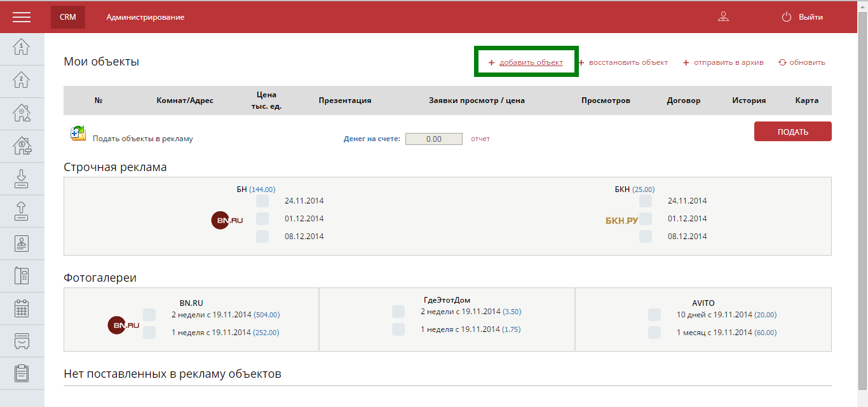Open the CRM tab
Viewport: 868px width, 407px height.
point(68,17)
